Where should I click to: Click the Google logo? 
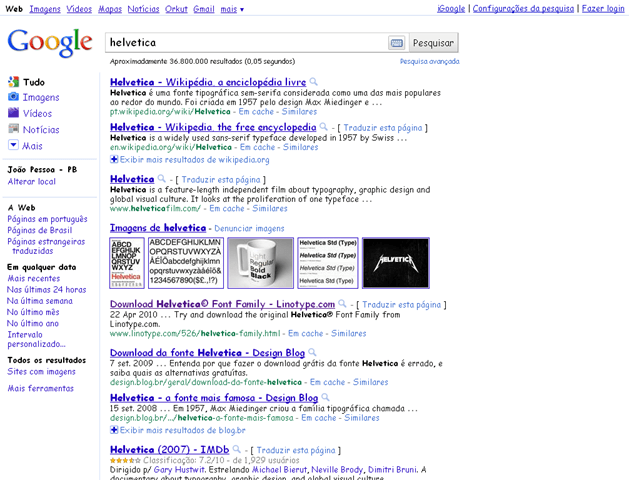[x=50, y=43]
